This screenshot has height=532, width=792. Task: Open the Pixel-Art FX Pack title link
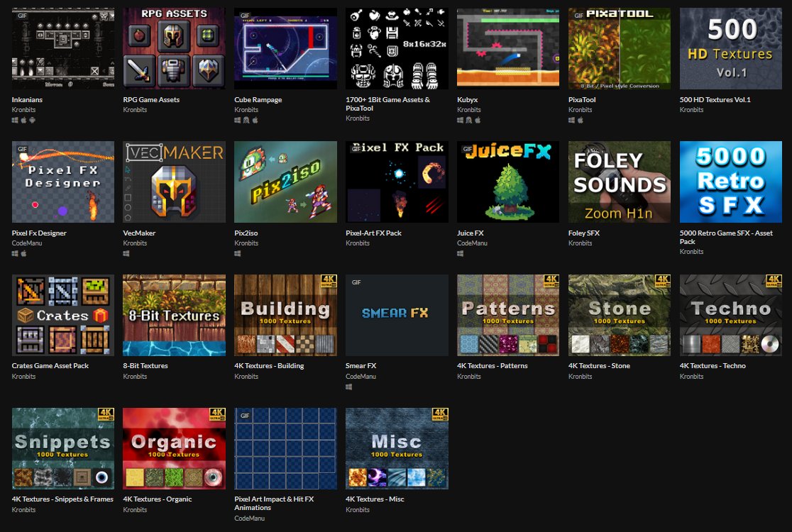click(373, 233)
